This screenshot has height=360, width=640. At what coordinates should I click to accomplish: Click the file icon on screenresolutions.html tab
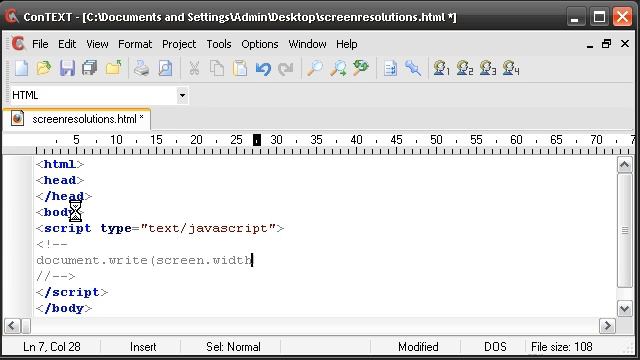point(17,119)
